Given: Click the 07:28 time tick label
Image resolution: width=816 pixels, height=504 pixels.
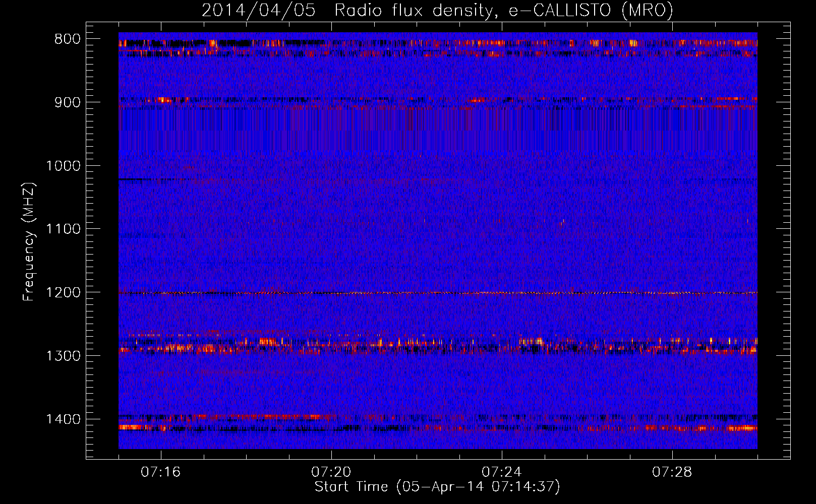Looking at the screenshot, I should [672, 472].
